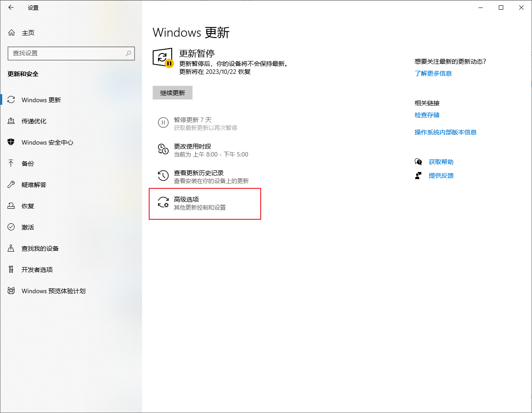Click the wrench icon for 疑难解答
532x413 pixels.
point(12,185)
